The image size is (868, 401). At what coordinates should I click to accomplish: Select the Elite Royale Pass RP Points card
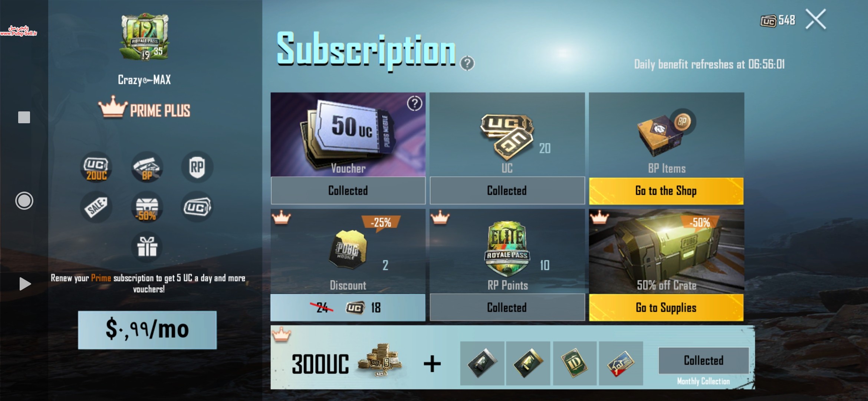coord(507,251)
